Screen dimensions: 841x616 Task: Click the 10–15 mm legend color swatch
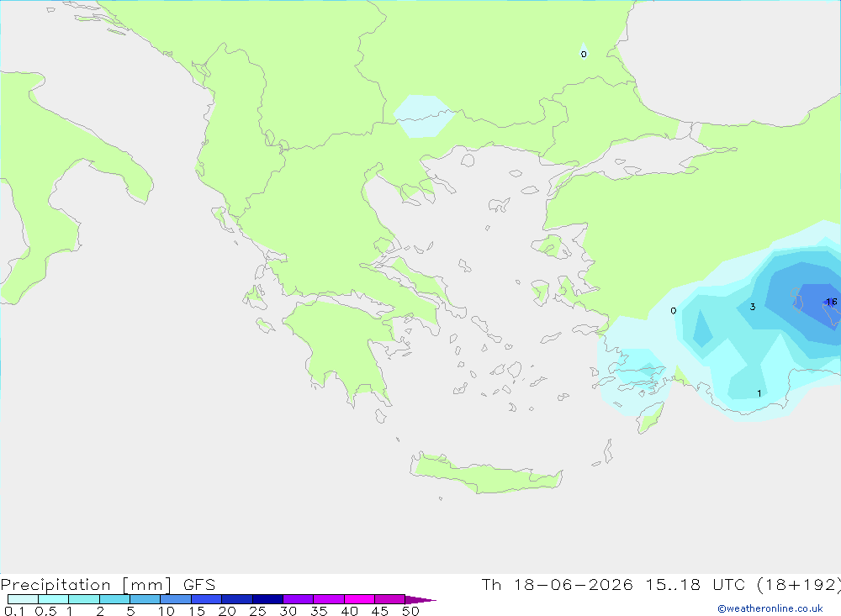pyautogui.click(x=176, y=599)
